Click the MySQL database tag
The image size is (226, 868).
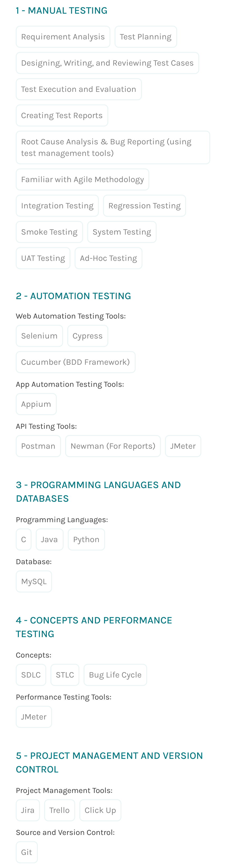[34, 581]
